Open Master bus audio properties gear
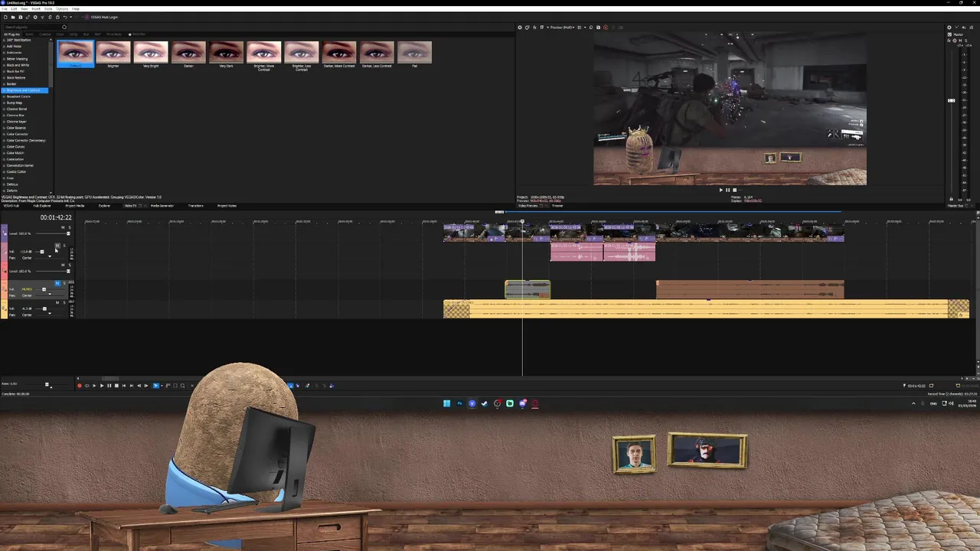This screenshot has width=980, height=551. (x=949, y=28)
